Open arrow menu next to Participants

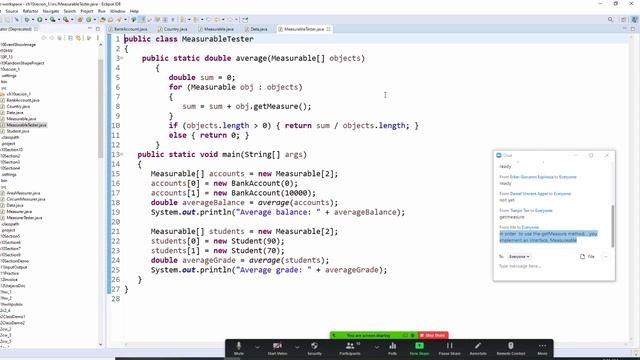click(x=376, y=347)
